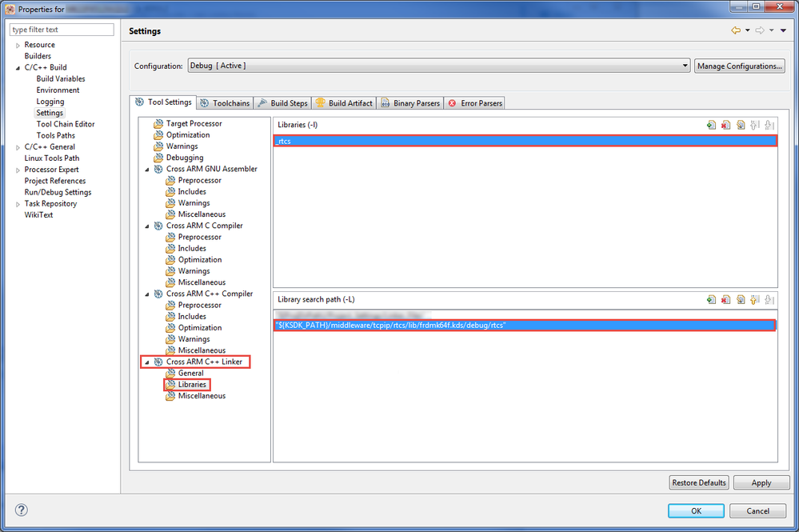Open forward navigation history dropdown arrow
This screenshot has height=532, width=799.
click(772, 30)
